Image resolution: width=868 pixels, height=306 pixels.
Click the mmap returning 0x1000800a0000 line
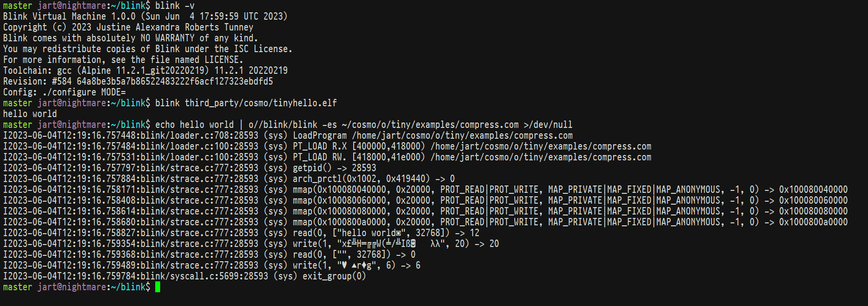(425, 222)
